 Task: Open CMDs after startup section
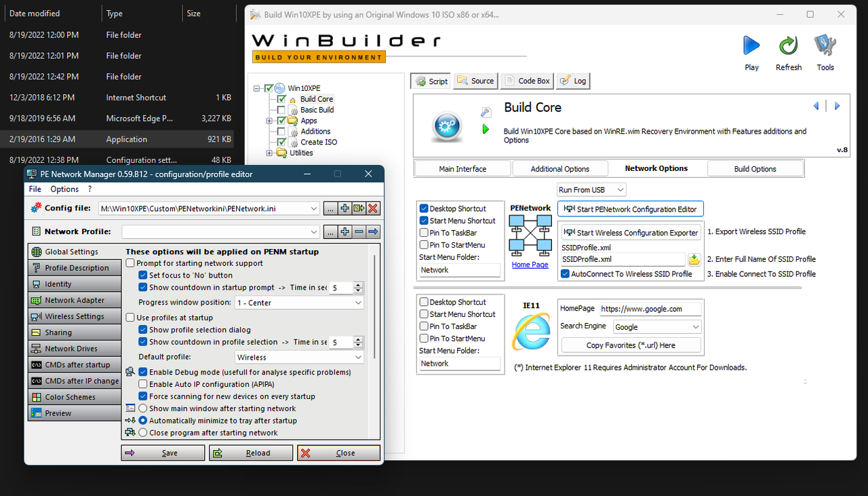click(x=75, y=365)
